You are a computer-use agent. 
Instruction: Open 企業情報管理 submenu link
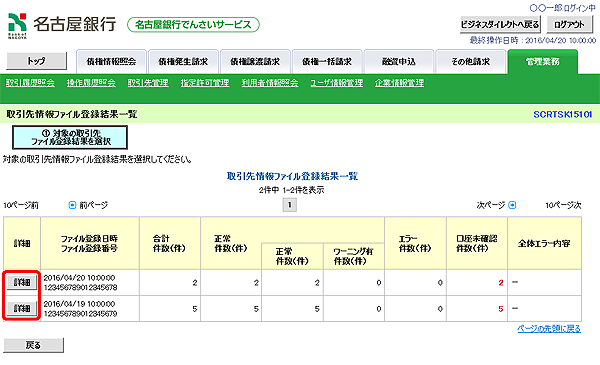(399, 83)
